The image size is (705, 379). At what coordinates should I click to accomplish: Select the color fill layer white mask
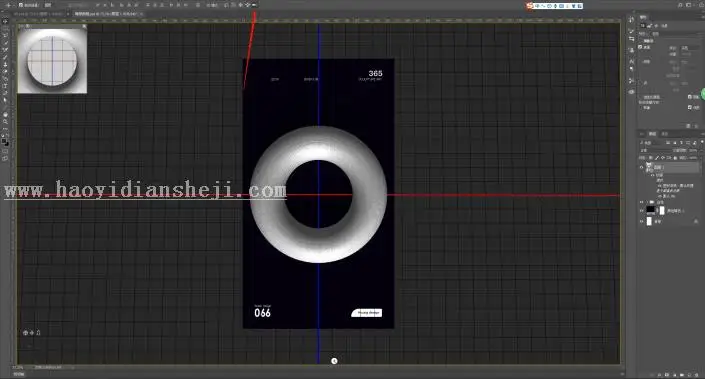(x=662, y=210)
